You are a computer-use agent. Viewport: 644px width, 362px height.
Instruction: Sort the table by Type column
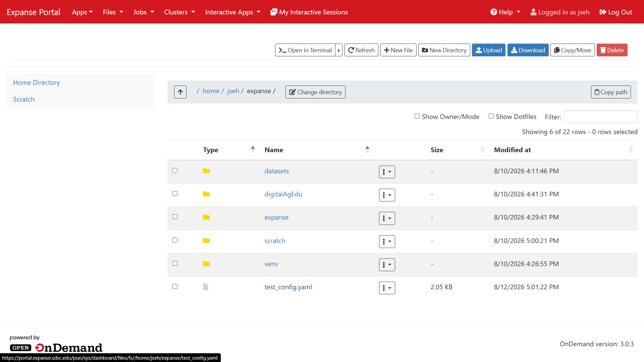click(229, 150)
